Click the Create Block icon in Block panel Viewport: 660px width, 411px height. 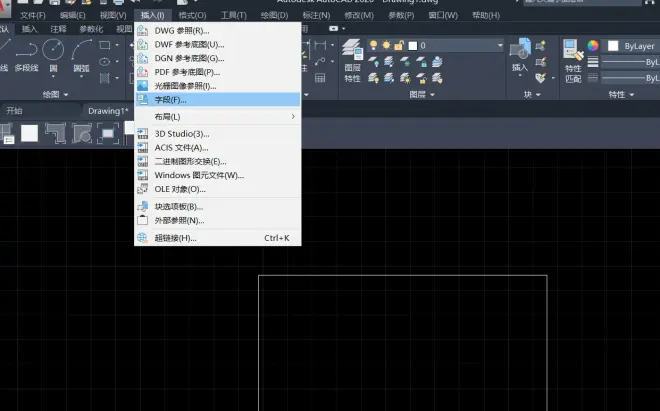541,45
